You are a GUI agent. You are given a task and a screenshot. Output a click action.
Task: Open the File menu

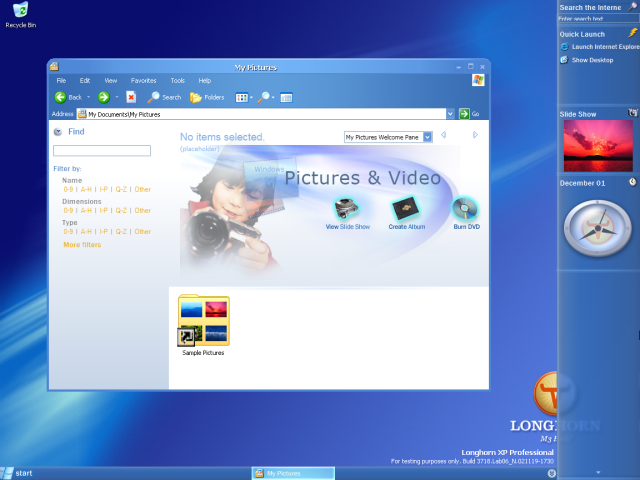click(x=61, y=80)
